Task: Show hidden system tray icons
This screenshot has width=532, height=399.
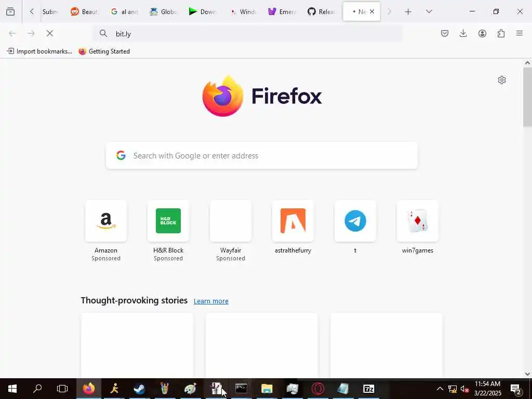Action: (x=440, y=389)
